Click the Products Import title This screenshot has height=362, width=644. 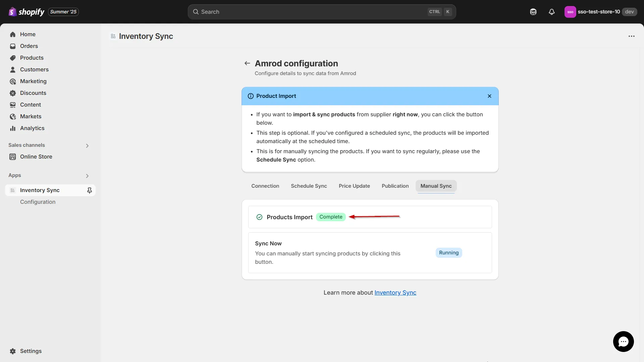[289, 217]
